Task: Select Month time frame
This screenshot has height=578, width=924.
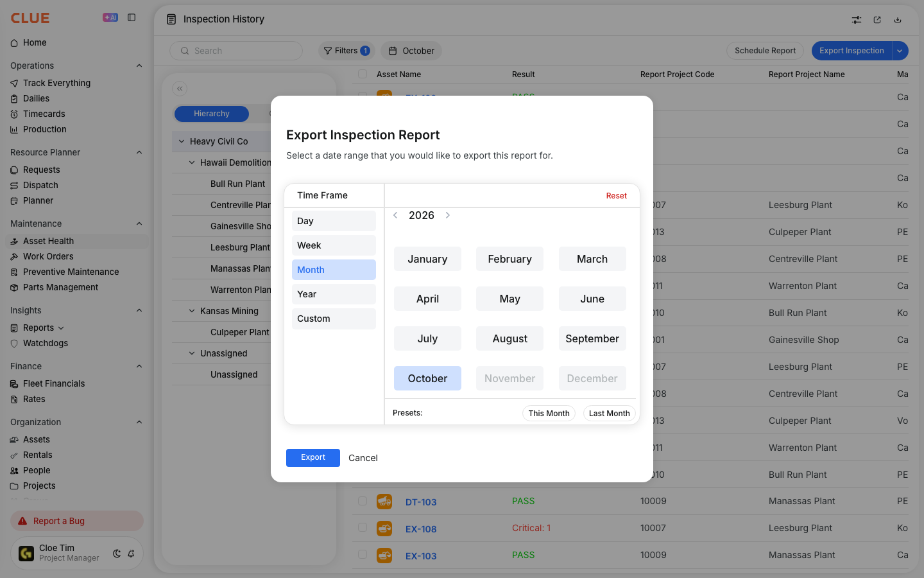Action: 334,270
